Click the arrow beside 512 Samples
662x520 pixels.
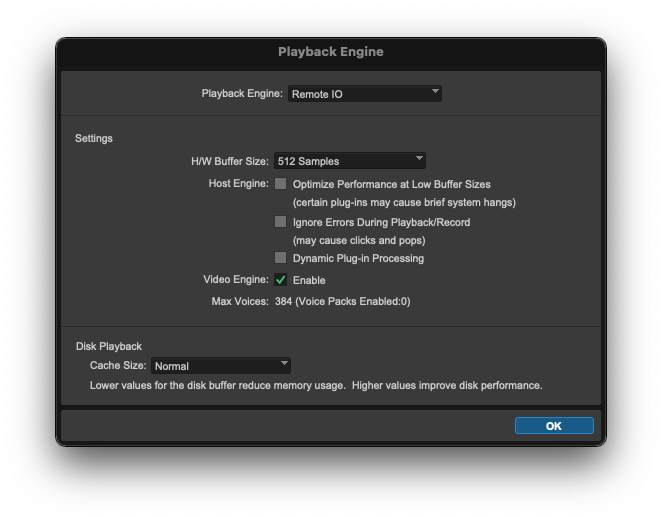(419, 160)
